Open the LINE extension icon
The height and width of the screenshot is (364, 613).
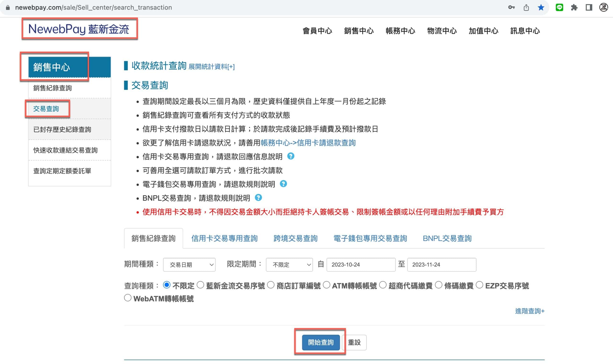559,7
